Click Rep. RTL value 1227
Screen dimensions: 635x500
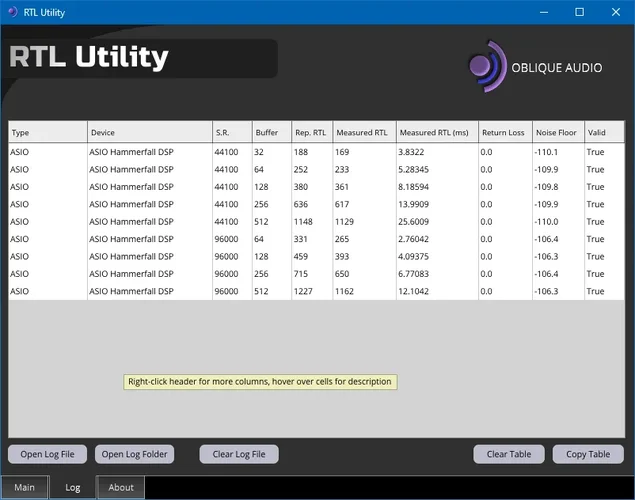click(x=312, y=291)
